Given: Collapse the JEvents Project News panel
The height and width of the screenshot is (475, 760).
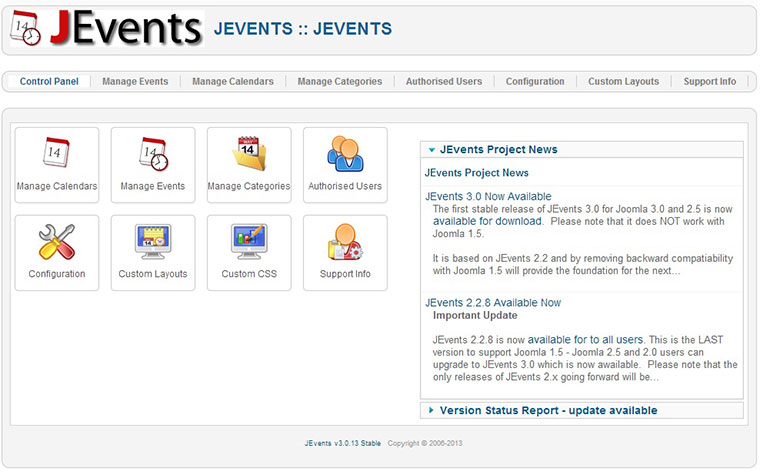Looking at the screenshot, I should click(x=582, y=150).
